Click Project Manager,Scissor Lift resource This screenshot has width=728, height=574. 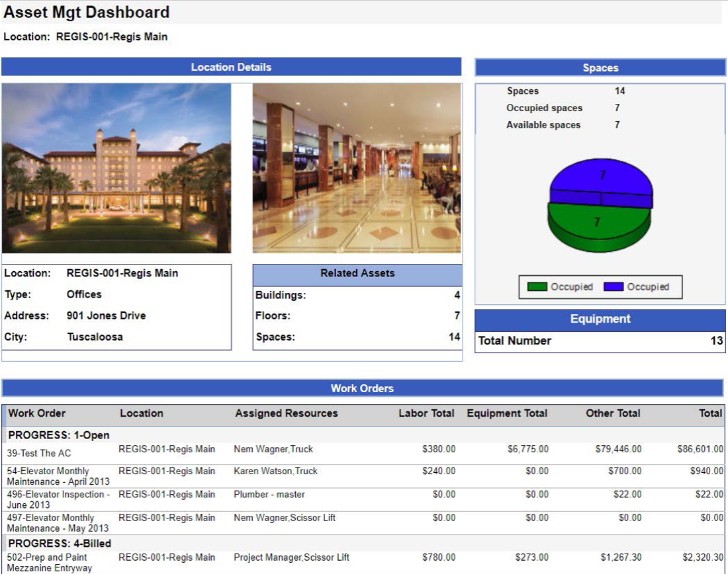292,557
